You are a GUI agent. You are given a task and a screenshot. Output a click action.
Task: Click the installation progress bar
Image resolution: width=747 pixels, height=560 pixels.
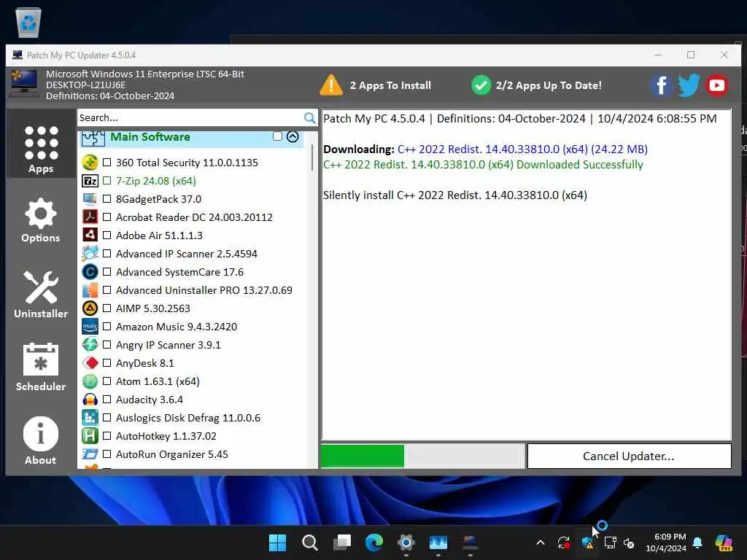tap(423, 456)
